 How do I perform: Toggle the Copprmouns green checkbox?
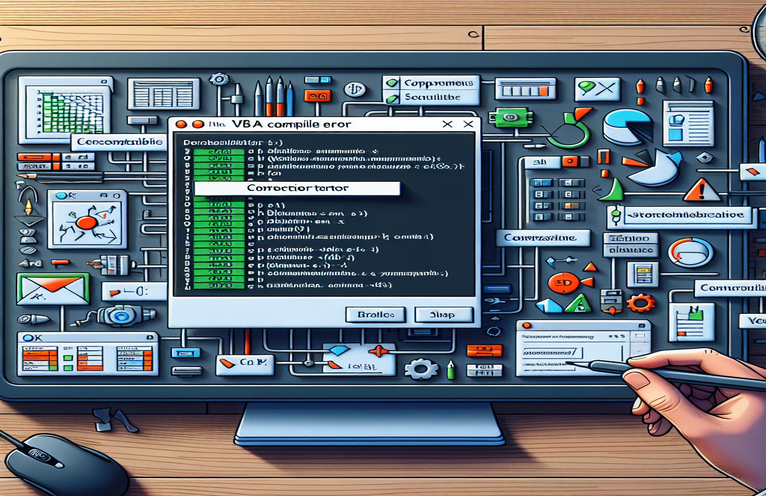(x=392, y=85)
